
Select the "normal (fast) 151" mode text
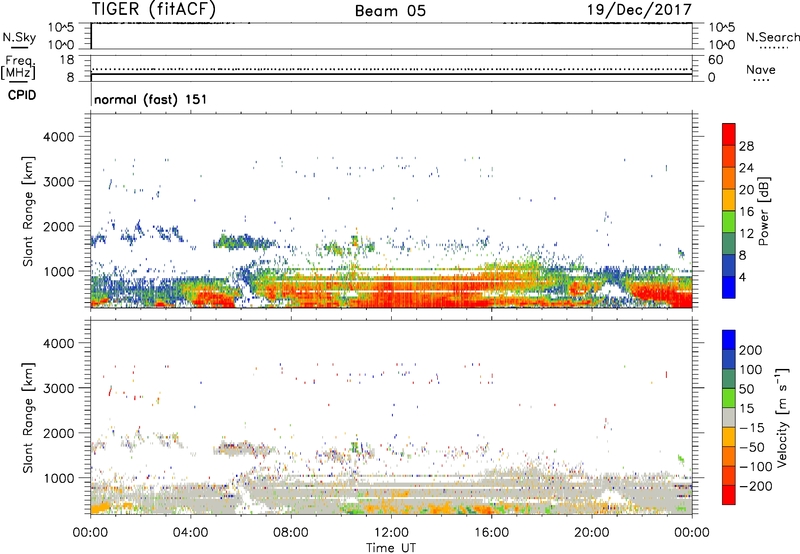[151, 99]
